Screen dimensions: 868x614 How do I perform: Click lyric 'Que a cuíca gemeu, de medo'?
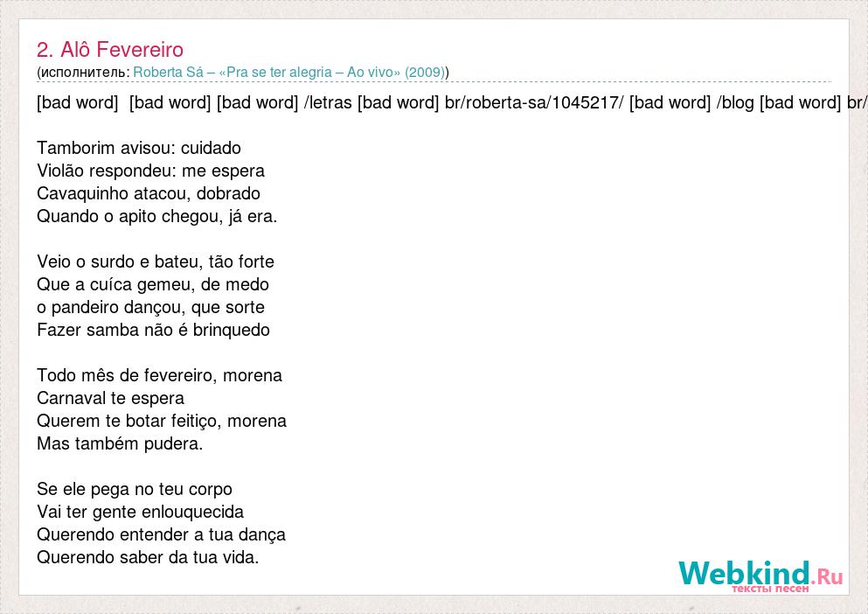[x=153, y=284]
